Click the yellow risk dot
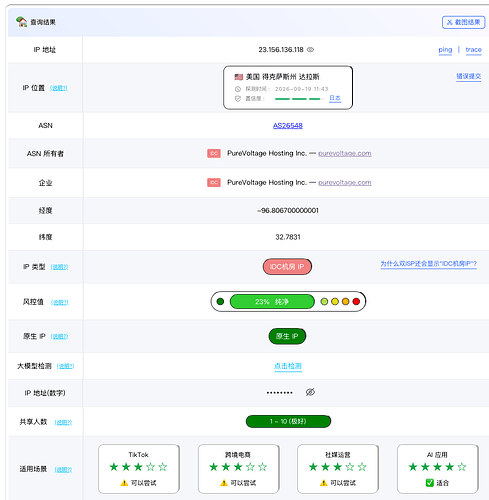This screenshot has height=500, width=489. (335, 302)
